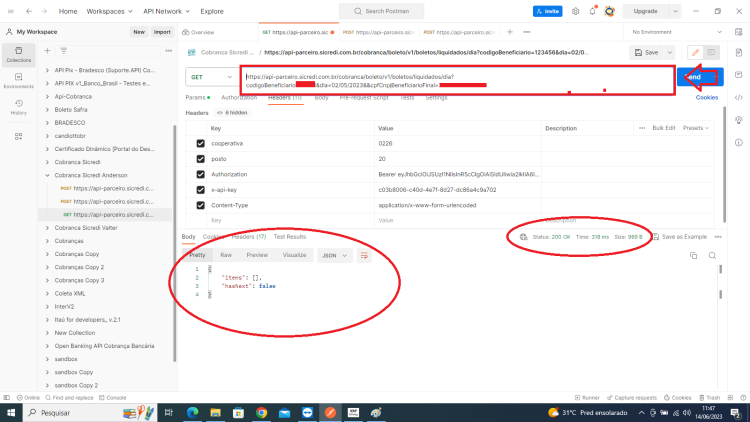Click Save as Example
The height and width of the screenshot is (422, 750).
click(x=680, y=237)
